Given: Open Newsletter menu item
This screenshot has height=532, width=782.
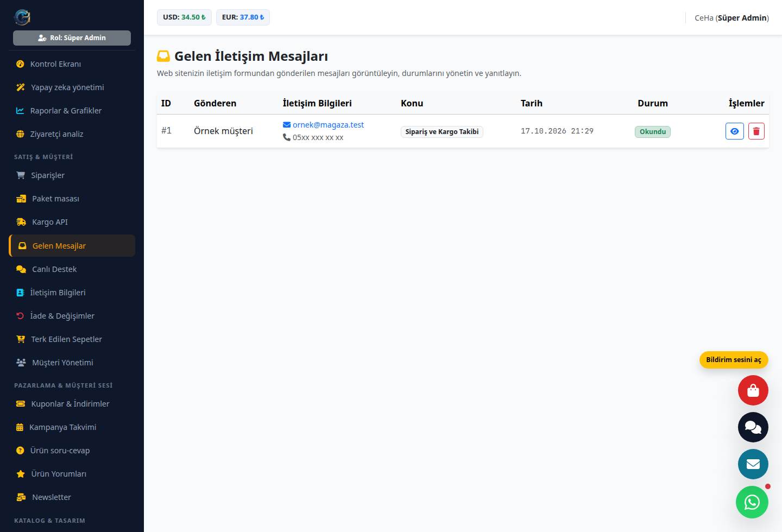Looking at the screenshot, I should pos(72,497).
